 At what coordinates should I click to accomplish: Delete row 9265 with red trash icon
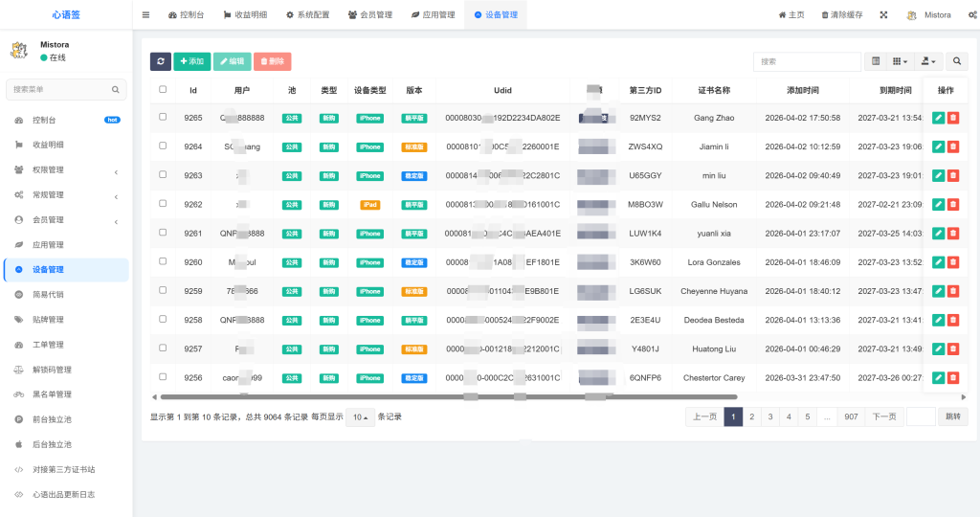pyautogui.click(x=953, y=118)
